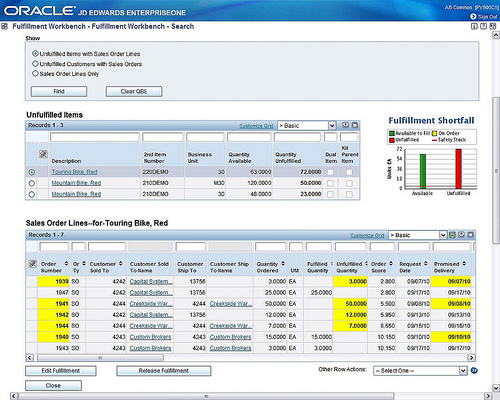Image resolution: width=500 pixels, height=400 pixels.
Task: Click the first icon at top-right of form title bar
Action: coord(474,26)
